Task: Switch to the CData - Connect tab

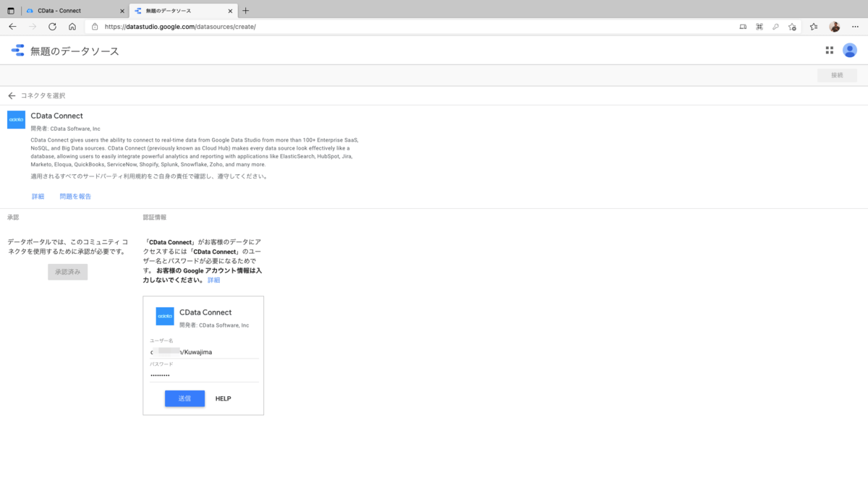Action: coord(75,11)
